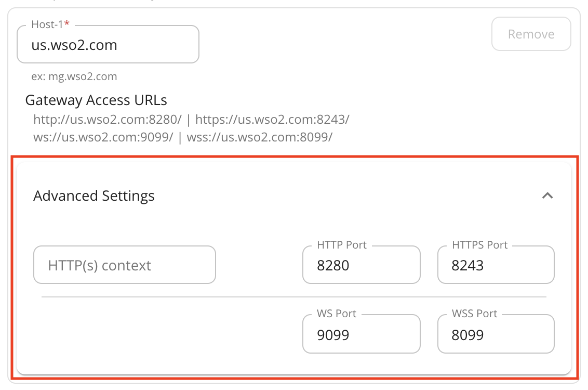Click the chevron icon beside Advanced Settings
Screen dimensions: 588x390
pos(548,196)
